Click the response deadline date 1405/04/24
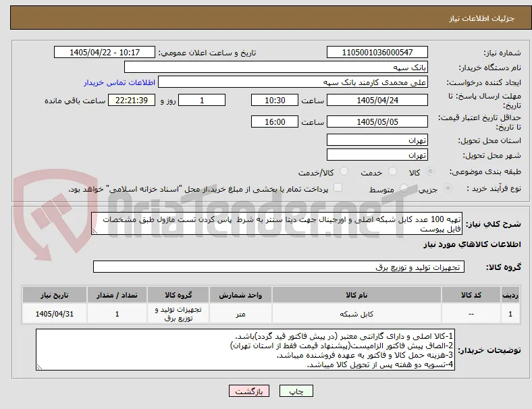 point(377,100)
